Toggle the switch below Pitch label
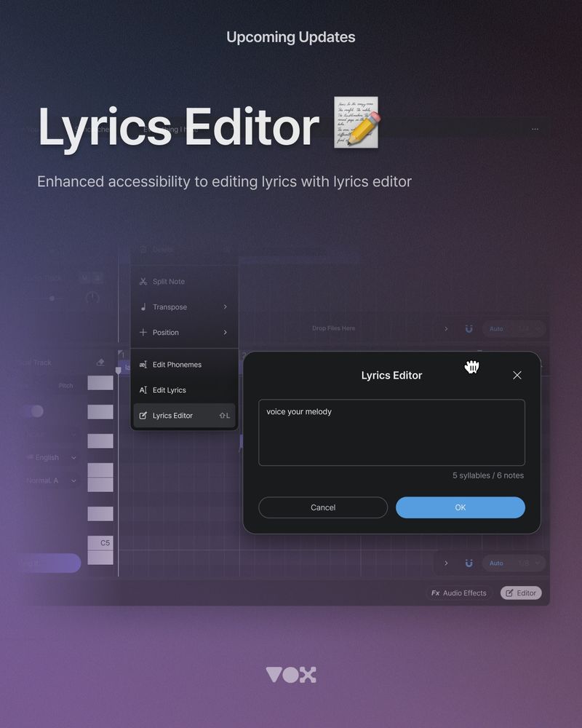The width and height of the screenshot is (582, 728). 33,411
